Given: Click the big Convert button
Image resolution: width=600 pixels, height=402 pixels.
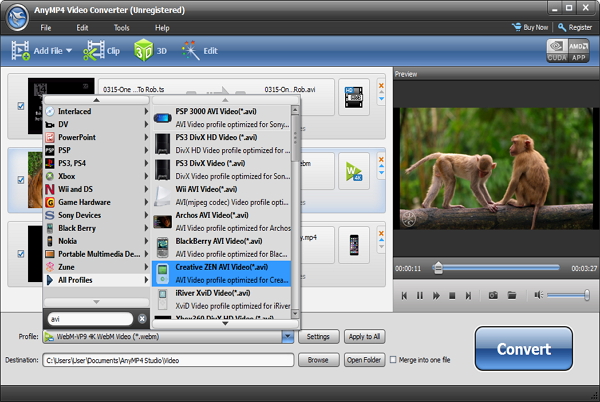Looking at the screenshot, I should [x=524, y=349].
